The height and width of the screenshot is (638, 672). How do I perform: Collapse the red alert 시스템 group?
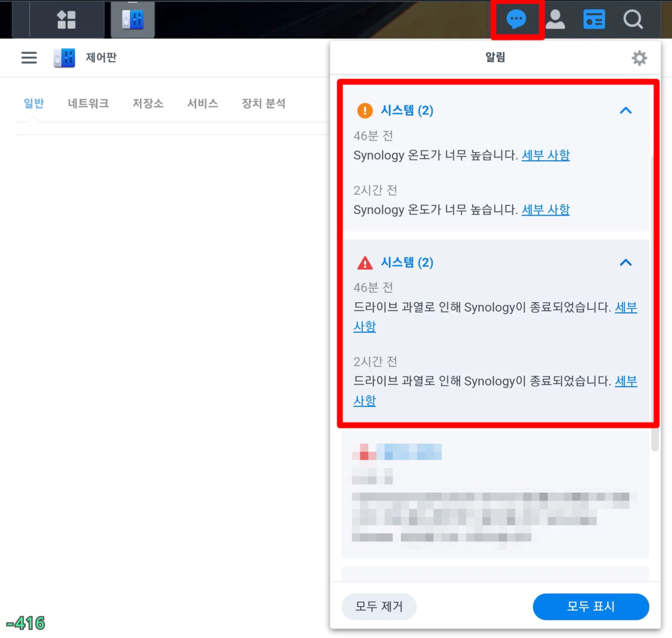[x=626, y=262]
